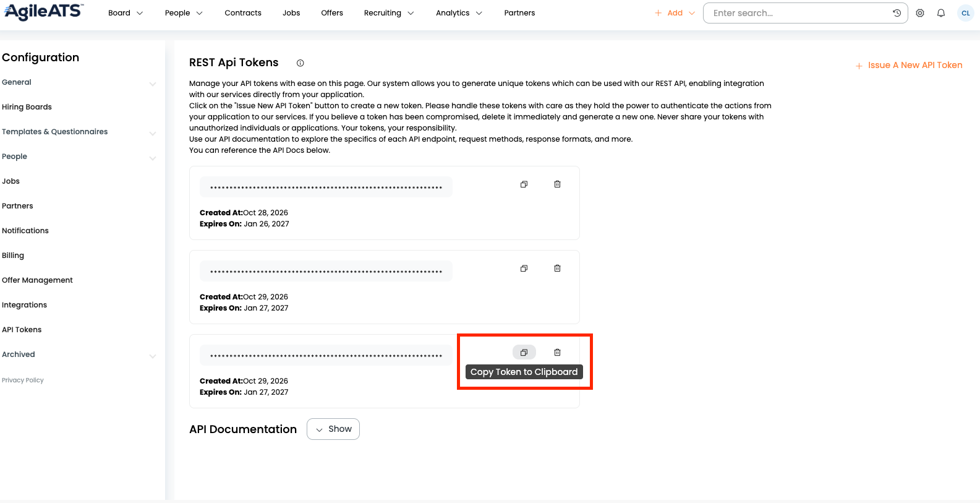
Task: Delete the second token expiring Jan 27
Action: click(557, 269)
